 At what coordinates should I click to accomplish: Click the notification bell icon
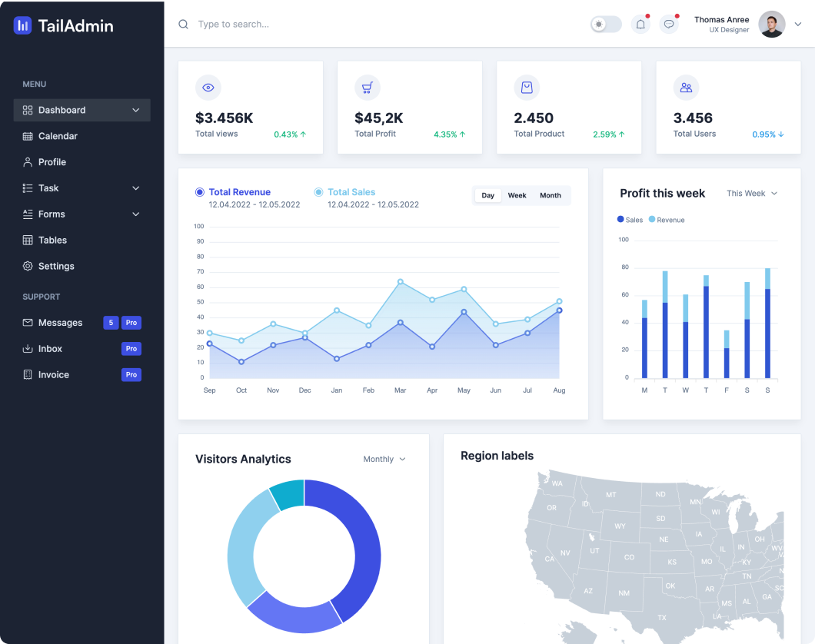click(x=640, y=25)
